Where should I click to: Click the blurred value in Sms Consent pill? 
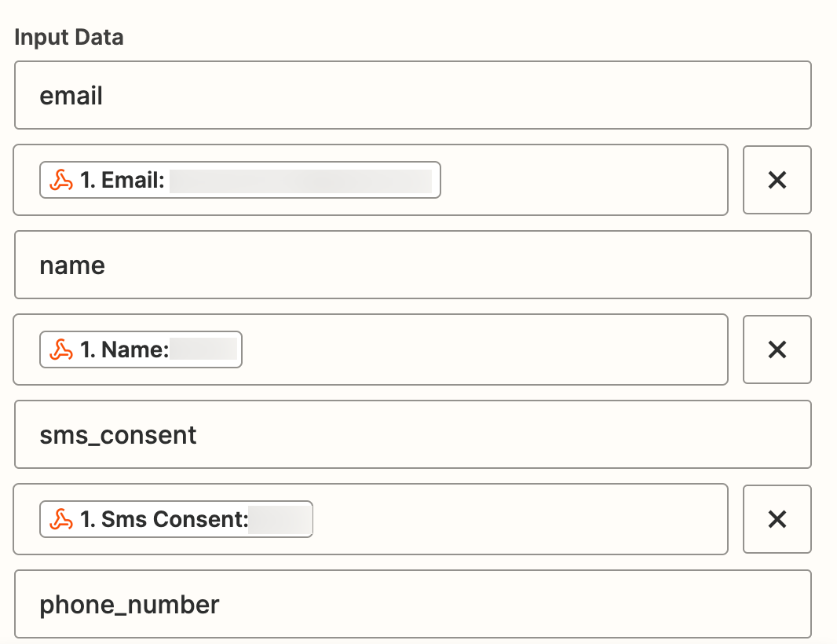pos(279,520)
